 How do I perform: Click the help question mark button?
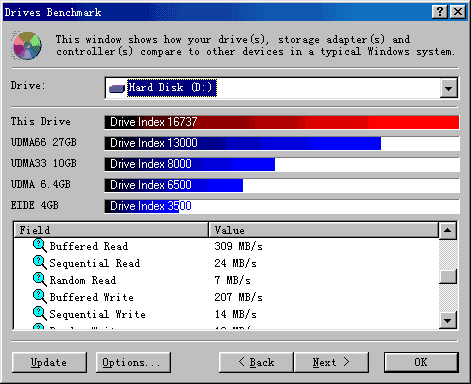pos(440,12)
